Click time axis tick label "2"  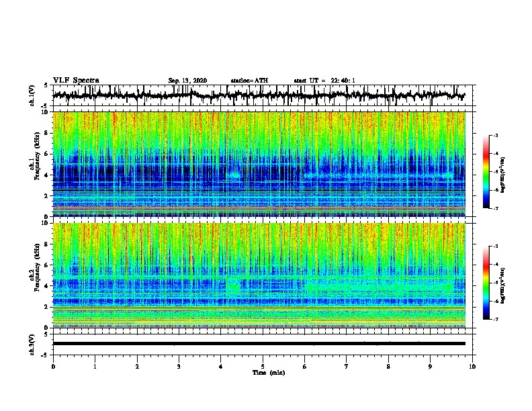(137, 367)
